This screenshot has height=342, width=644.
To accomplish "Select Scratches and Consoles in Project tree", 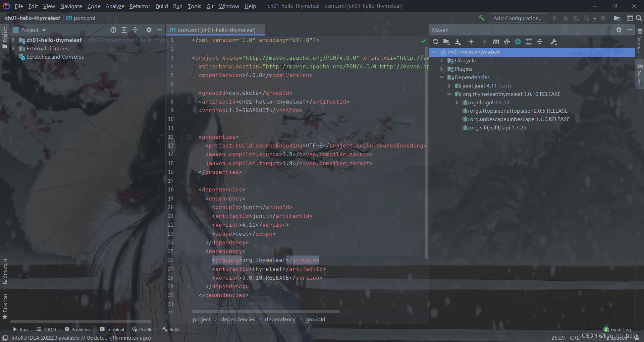I will point(55,57).
